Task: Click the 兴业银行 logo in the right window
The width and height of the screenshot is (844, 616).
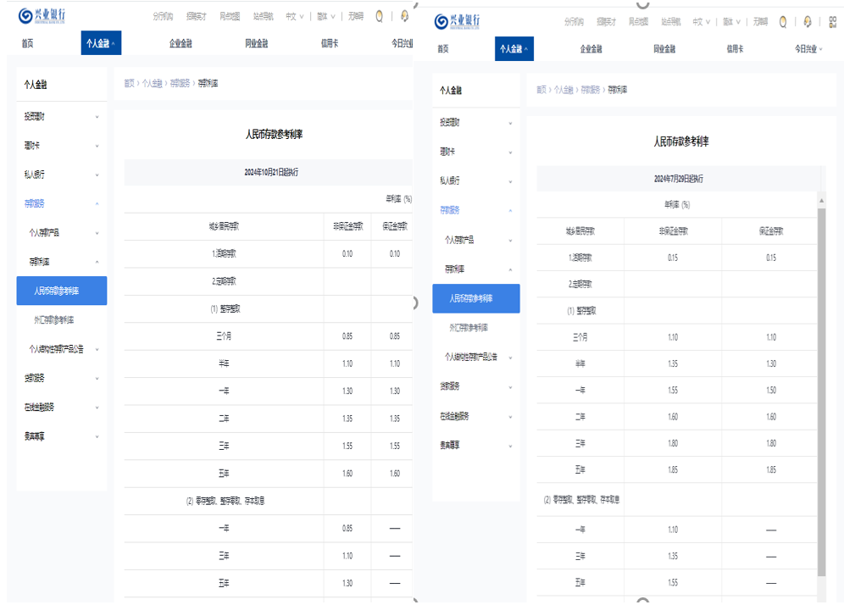Action: click(x=457, y=21)
